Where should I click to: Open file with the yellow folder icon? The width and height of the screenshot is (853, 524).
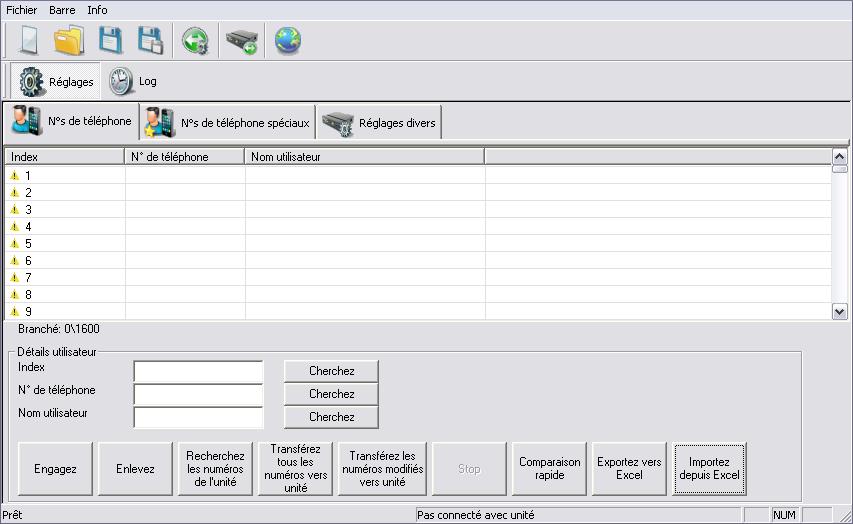(69, 41)
